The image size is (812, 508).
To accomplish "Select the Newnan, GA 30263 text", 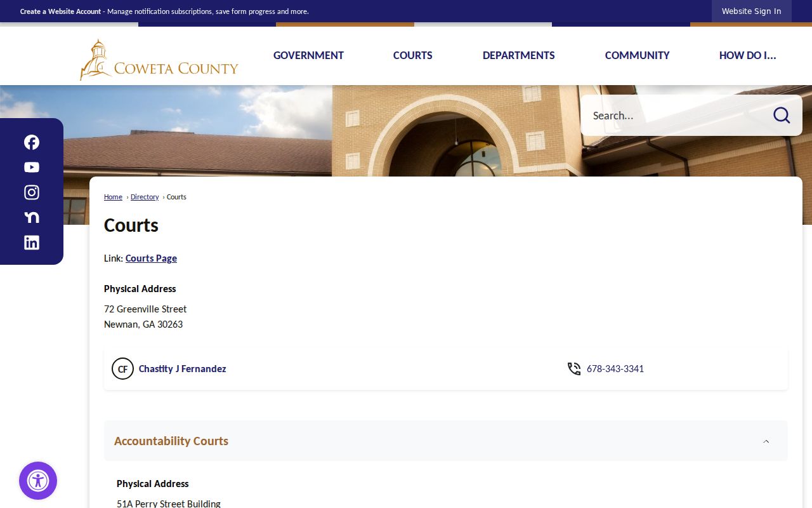I will click(143, 324).
